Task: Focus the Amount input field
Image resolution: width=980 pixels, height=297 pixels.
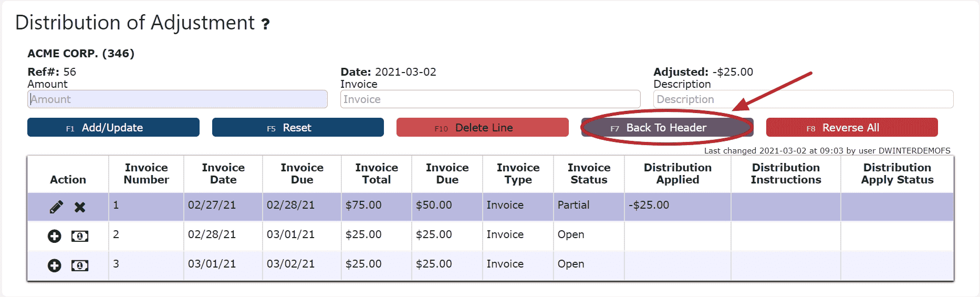Action: (177, 99)
